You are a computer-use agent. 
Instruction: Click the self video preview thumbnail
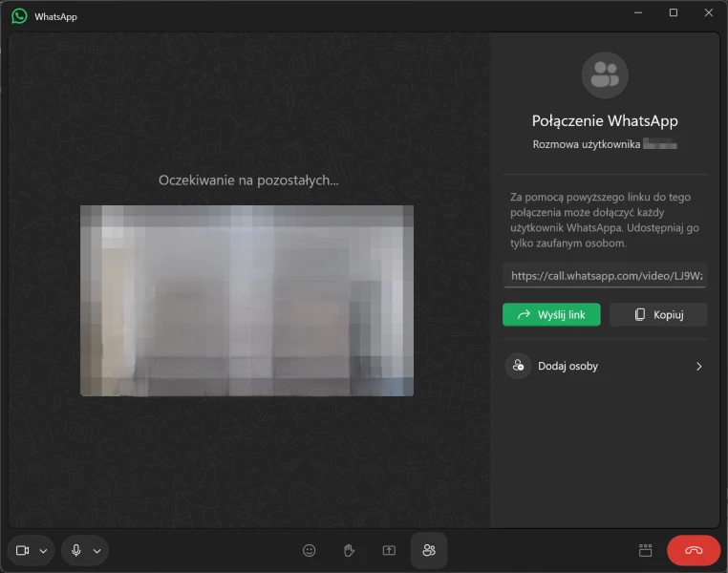click(x=246, y=300)
